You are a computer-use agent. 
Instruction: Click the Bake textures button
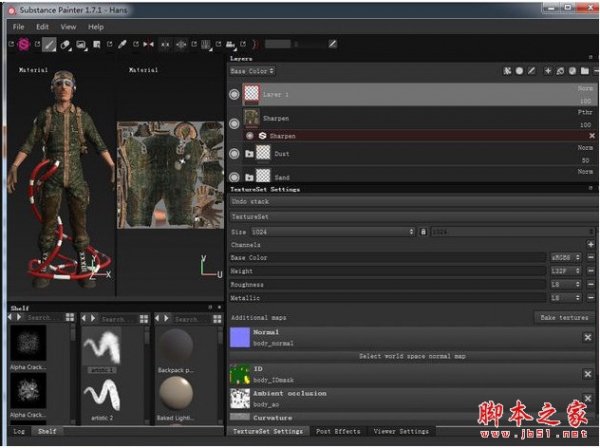click(564, 317)
